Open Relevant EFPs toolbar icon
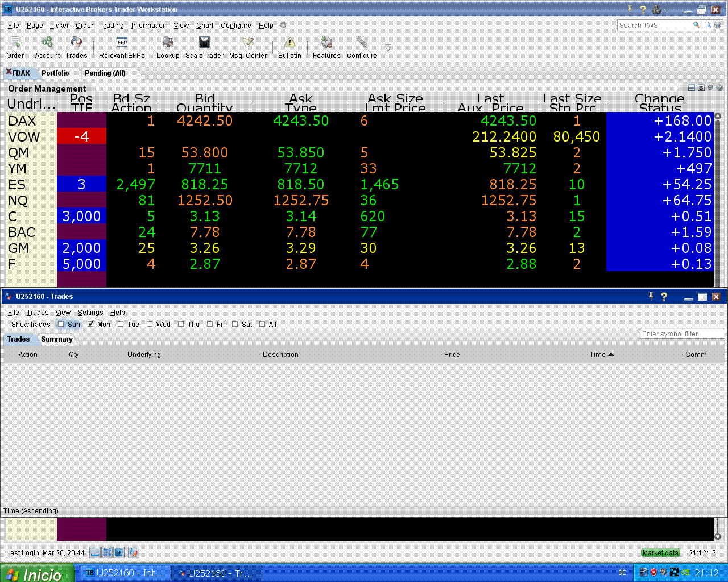This screenshot has width=728, height=582. click(x=122, y=47)
